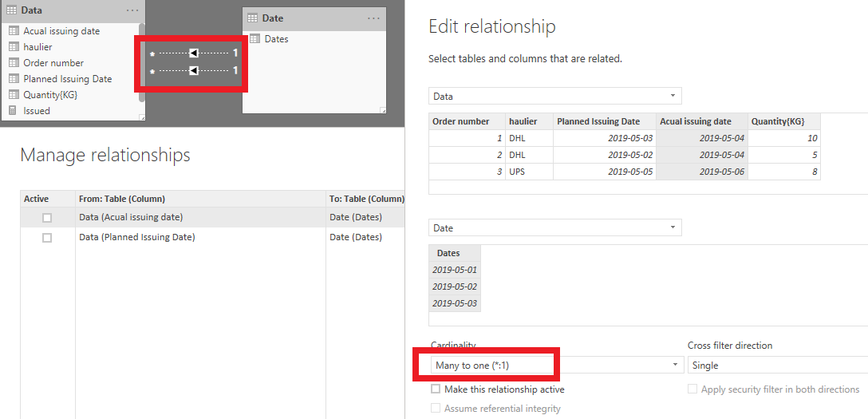Viewport: 868px width, 419px height.
Task: Select the Dates field icon in Date table
Action: coord(254,39)
